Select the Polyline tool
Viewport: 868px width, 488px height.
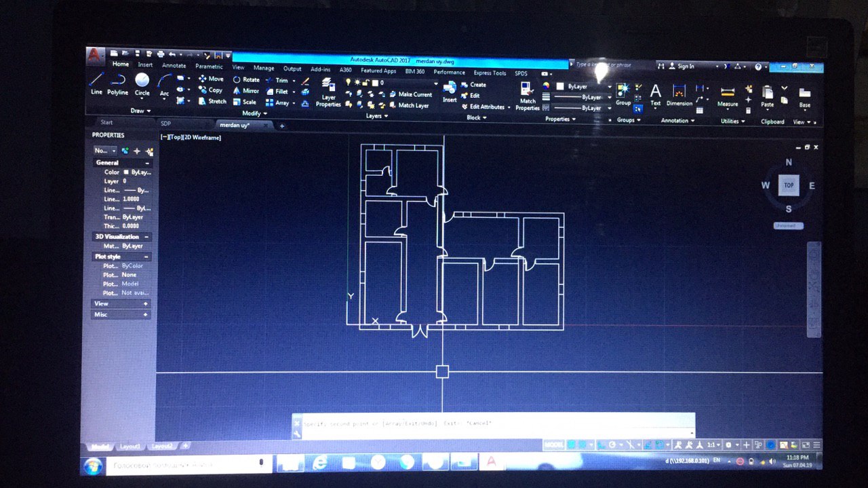117,84
